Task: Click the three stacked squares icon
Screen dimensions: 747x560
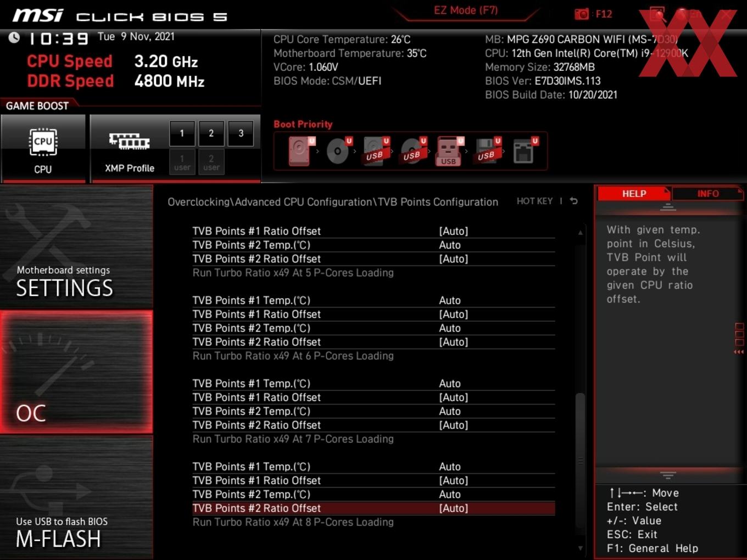Action: 739,334
